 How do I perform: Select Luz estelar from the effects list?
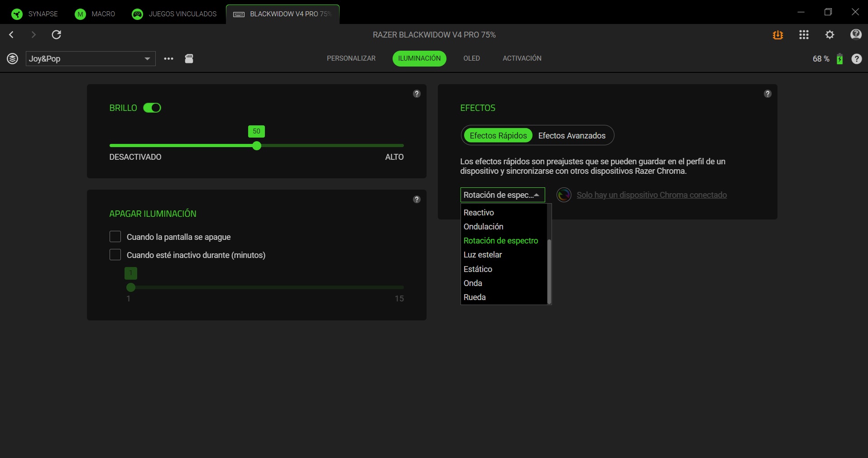coord(483,255)
